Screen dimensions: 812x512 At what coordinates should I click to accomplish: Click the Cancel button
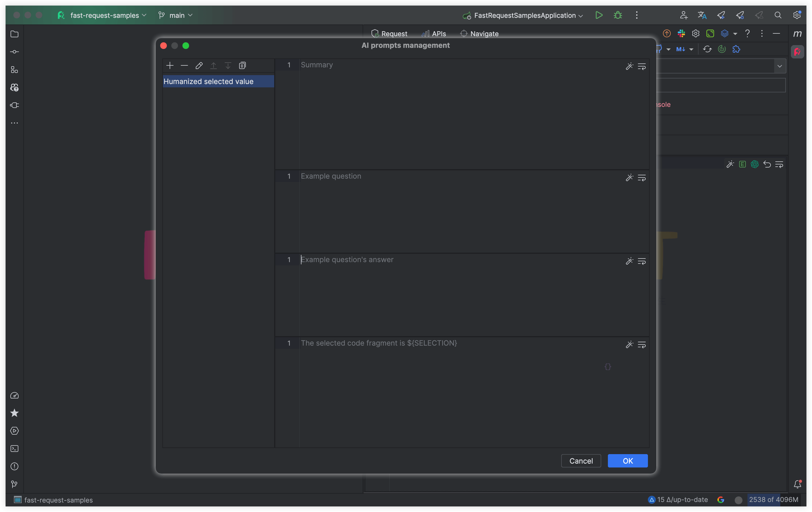coord(581,461)
